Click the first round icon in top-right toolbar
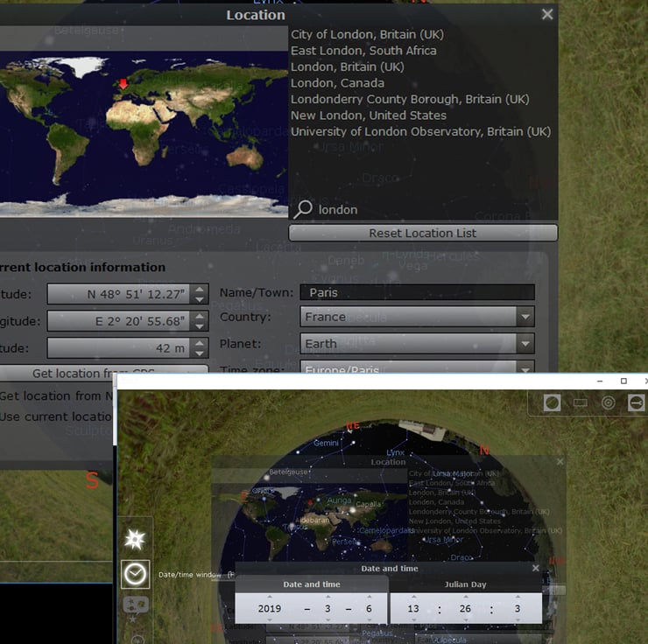 pyautogui.click(x=552, y=402)
